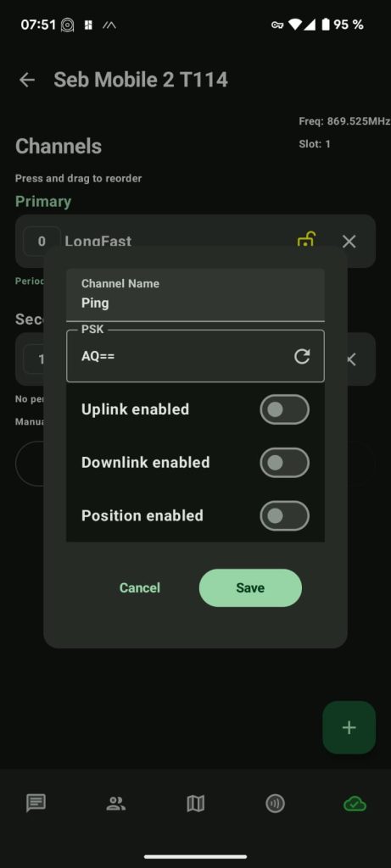391x868 pixels.
Task: Enable the Uplink toggle
Action: (x=285, y=409)
